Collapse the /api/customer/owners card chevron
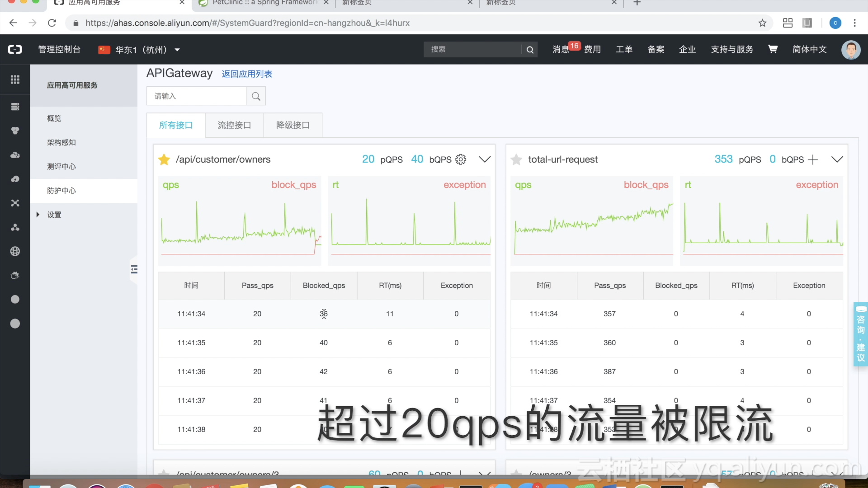 click(x=485, y=160)
